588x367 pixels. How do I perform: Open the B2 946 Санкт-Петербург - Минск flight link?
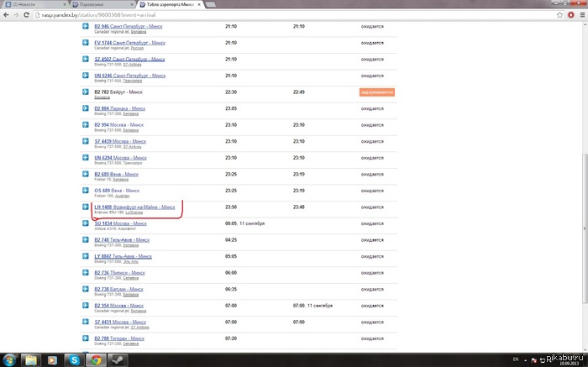point(129,26)
